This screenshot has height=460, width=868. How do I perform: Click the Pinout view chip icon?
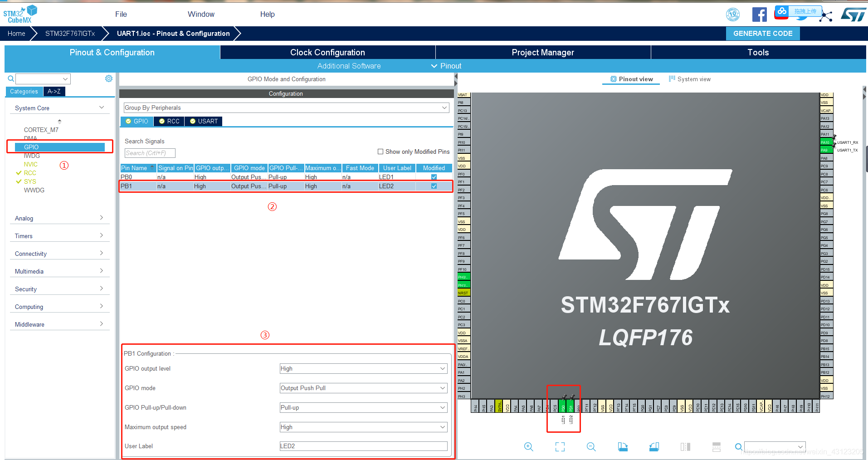pos(613,79)
